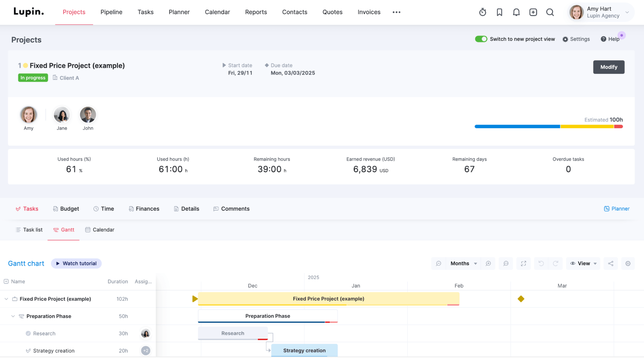Switch to Task list view
The height and width of the screenshot is (358, 644).
point(29,230)
